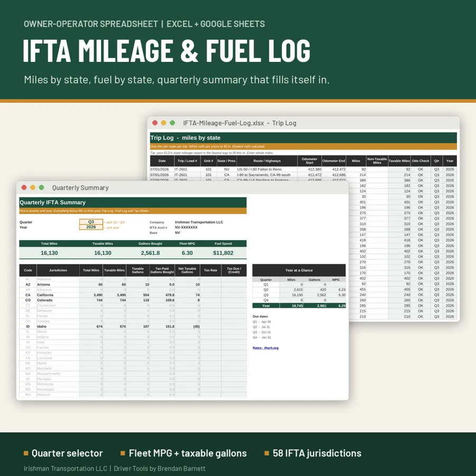The width and height of the screenshot is (476, 476).
Task: Select the Tax Rate column header
Action: (x=210, y=270)
